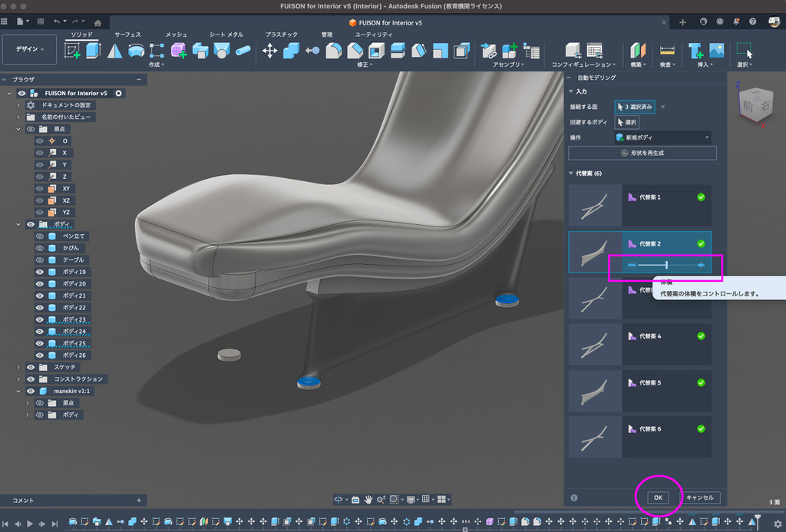Select the Measure ruler tool
Screen dimensions: 786x532
tap(667, 51)
